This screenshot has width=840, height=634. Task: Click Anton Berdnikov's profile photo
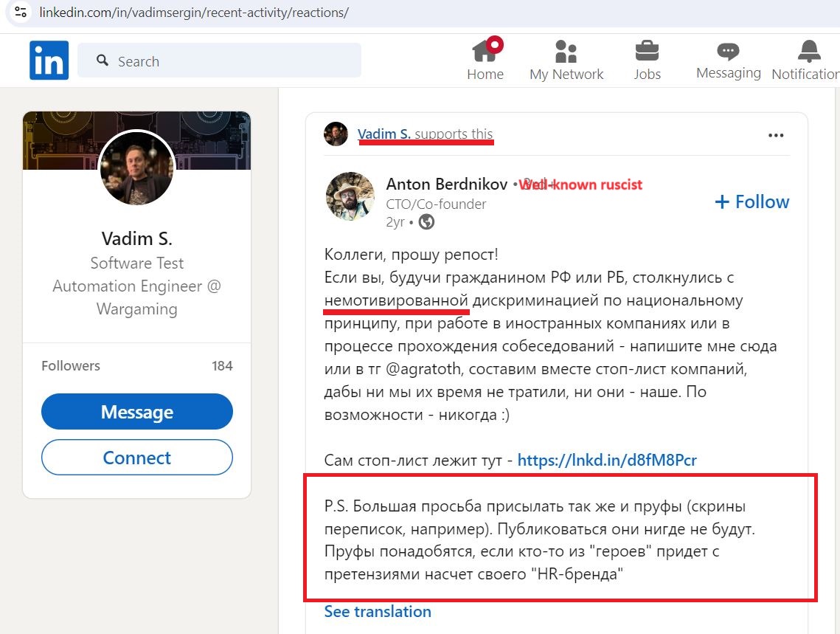click(x=350, y=196)
